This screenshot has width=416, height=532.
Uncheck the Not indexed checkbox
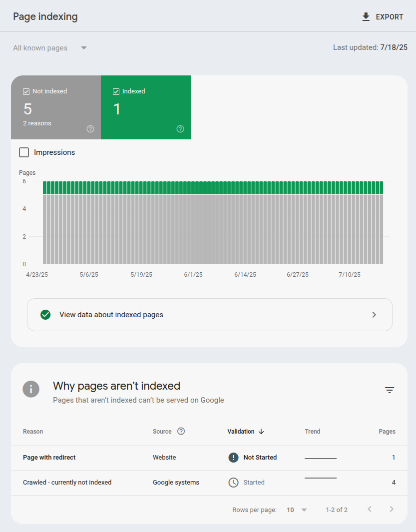coord(26,91)
